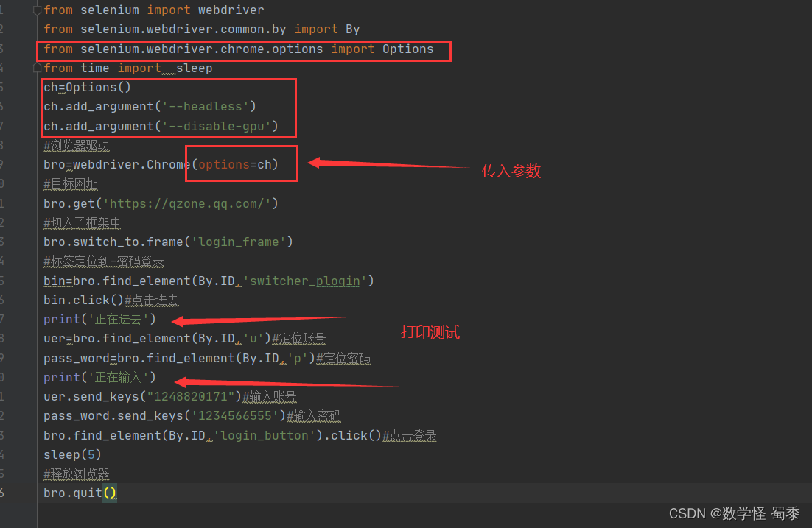Screen dimensions: 812x528
Task: Click the 打印测试 annotation label
Action: (x=430, y=332)
